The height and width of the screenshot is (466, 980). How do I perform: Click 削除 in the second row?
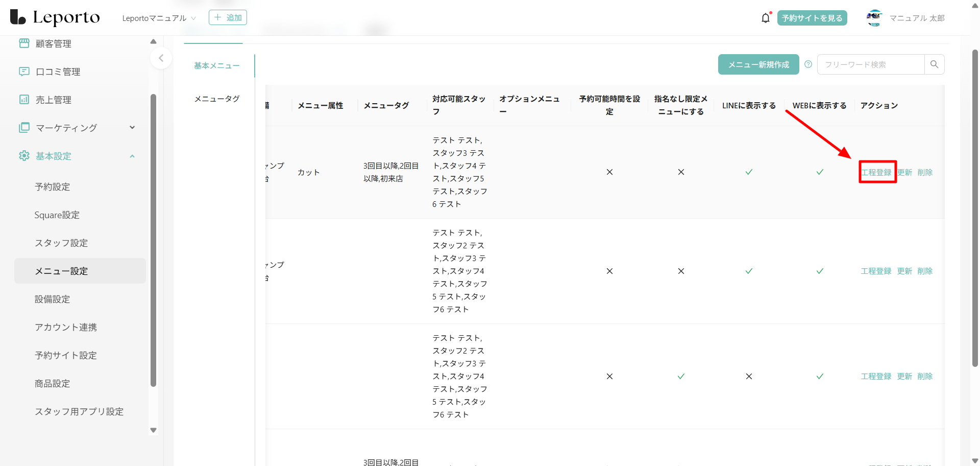point(925,271)
